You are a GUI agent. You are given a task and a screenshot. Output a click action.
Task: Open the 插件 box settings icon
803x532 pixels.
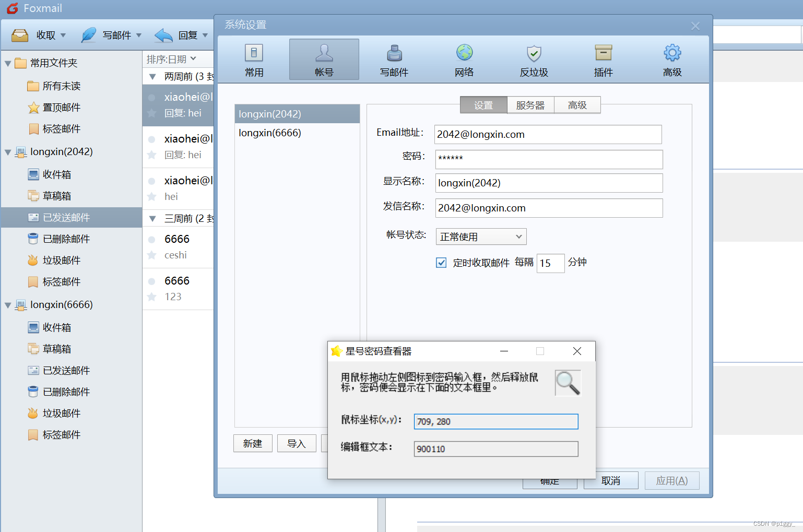pos(603,53)
